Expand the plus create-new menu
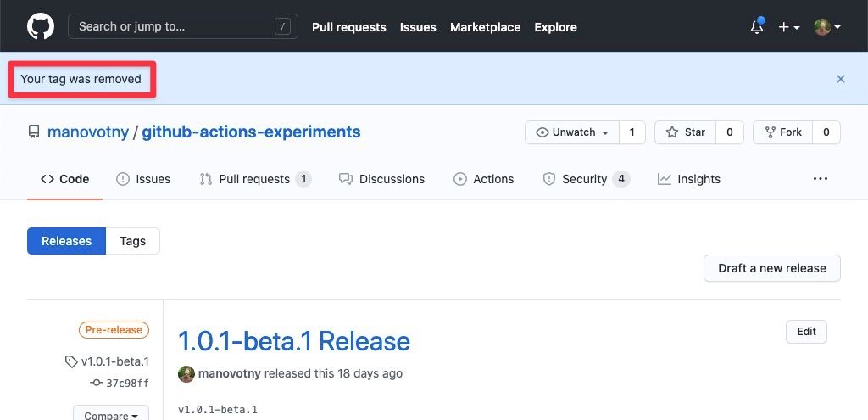The height and width of the screenshot is (420, 868). click(789, 26)
